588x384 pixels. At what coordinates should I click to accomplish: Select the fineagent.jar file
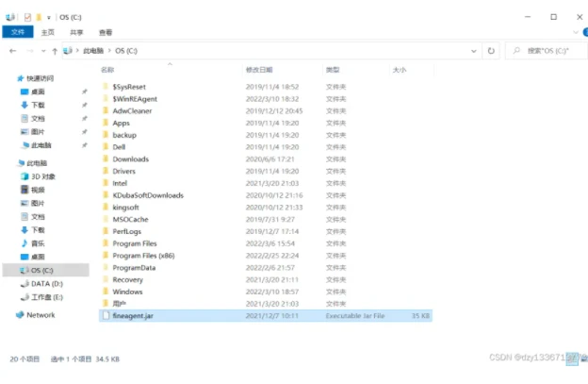(131, 316)
